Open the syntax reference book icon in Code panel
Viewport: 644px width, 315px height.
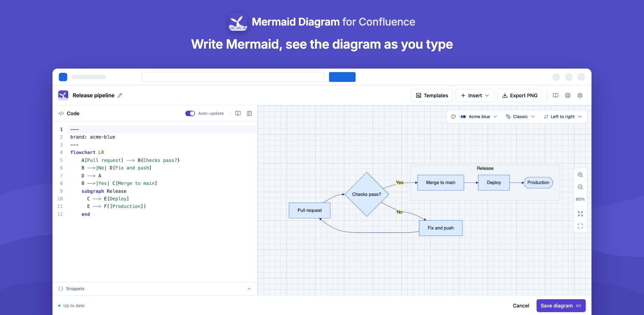pyautogui.click(x=238, y=113)
